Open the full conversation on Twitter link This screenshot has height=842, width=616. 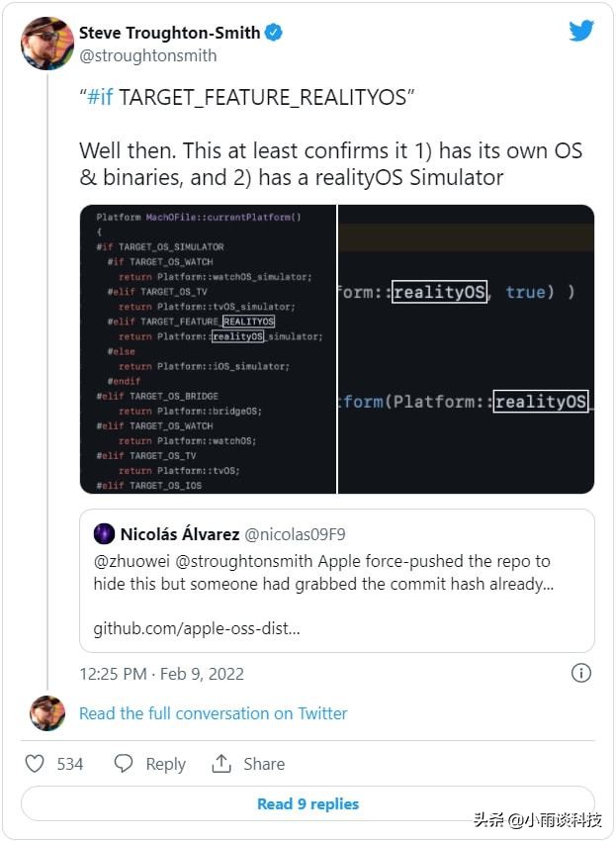click(213, 713)
